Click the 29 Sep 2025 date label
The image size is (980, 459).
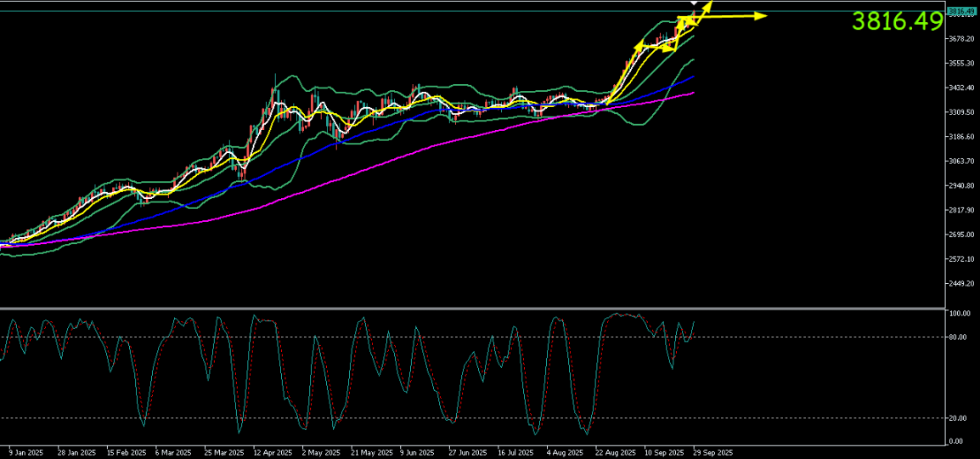coord(712,453)
